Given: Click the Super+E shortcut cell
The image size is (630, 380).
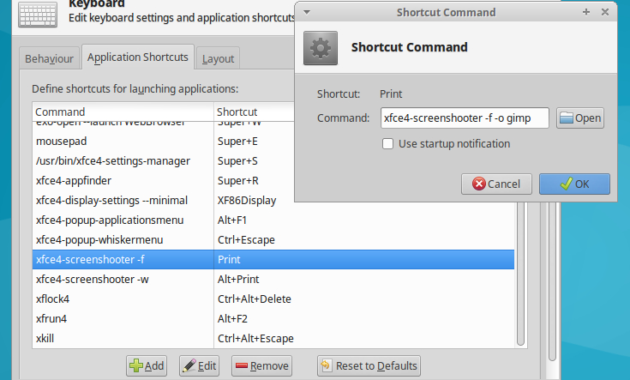Looking at the screenshot, I should coord(237,141).
